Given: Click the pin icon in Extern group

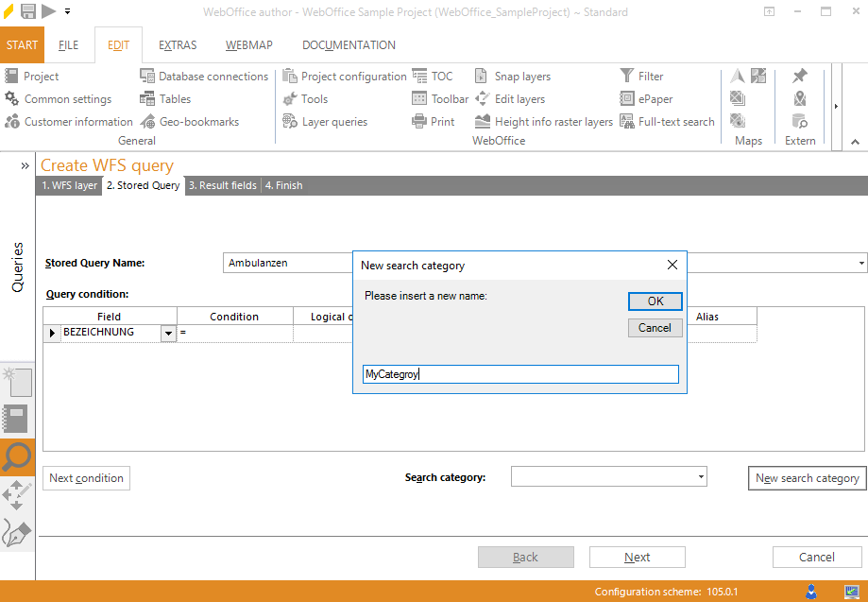Looking at the screenshot, I should (x=800, y=76).
